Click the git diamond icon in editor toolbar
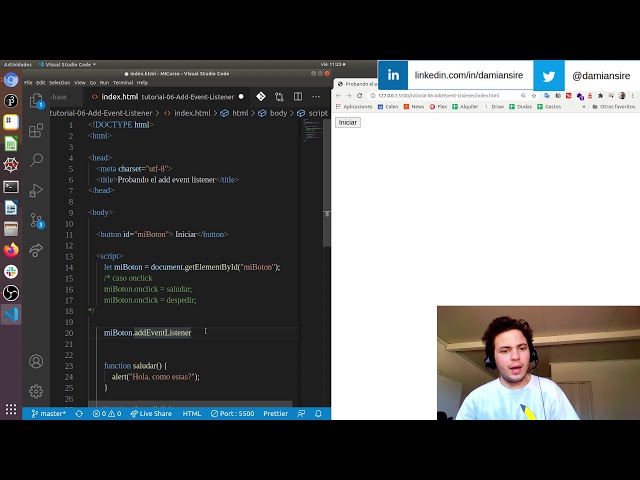Image resolution: width=640 pixels, height=480 pixels. (260, 97)
